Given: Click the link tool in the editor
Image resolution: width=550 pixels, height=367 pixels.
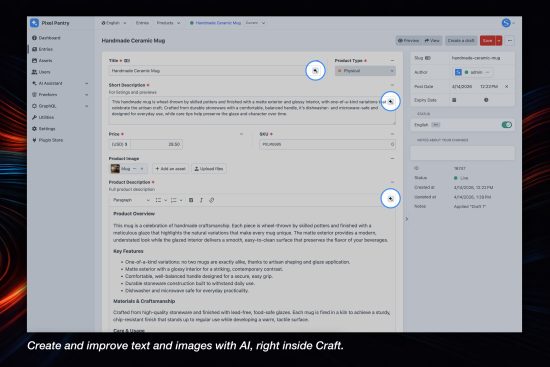Looking at the screenshot, I should click(x=212, y=200).
